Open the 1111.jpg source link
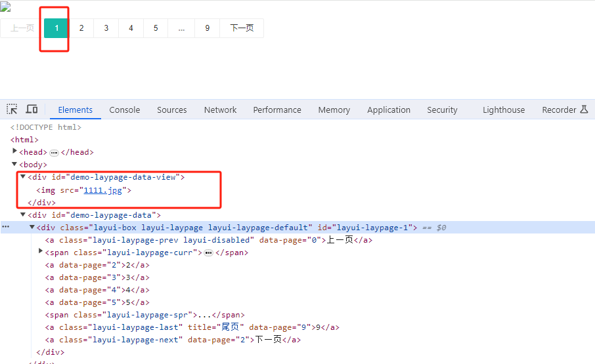The height and width of the screenshot is (364, 595). 103,190
